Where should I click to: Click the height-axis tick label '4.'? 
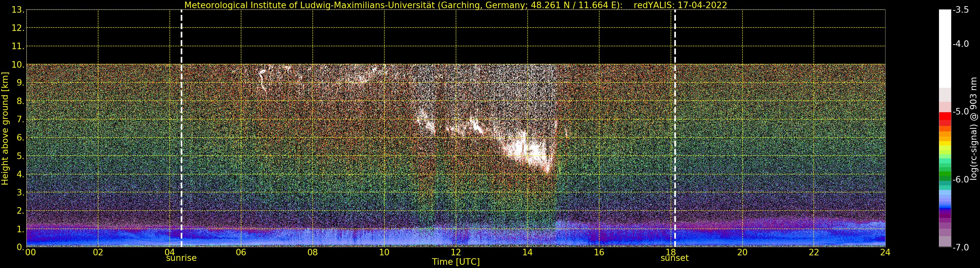21,174
